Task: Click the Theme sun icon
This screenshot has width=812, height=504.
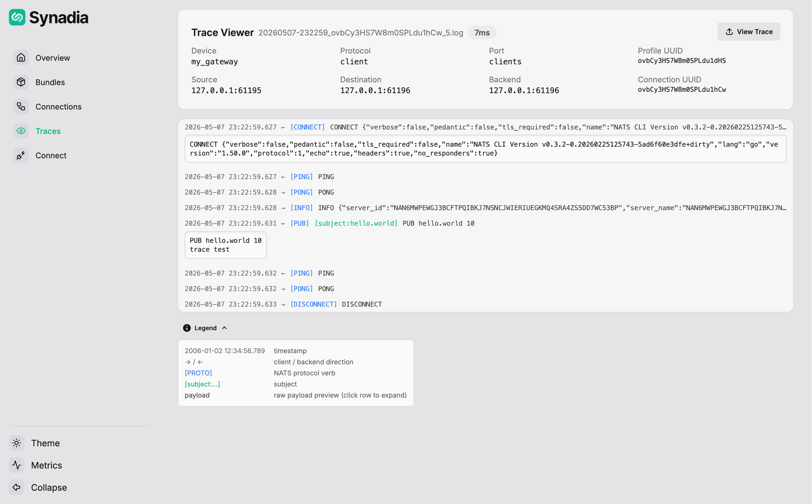Action: tap(17, 443)
